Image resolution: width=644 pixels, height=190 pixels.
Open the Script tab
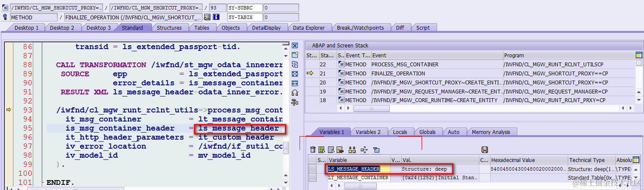[x=423, y=28]
